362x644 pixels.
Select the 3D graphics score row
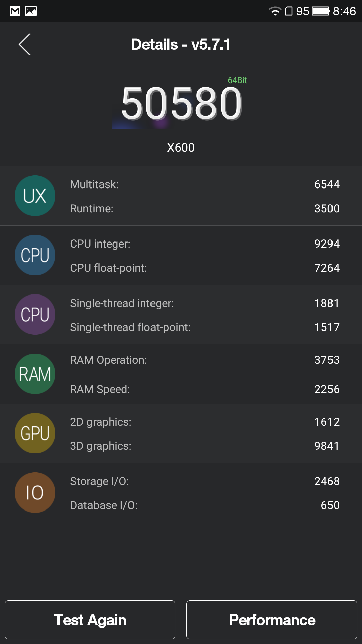[x=204, y=446]
